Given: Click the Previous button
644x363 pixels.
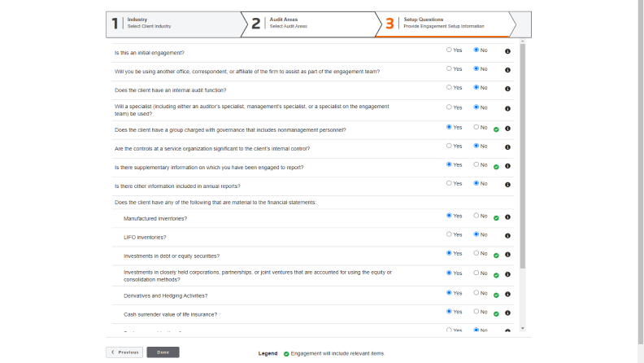Looking at the screenshot, I should tap(124, 352).
